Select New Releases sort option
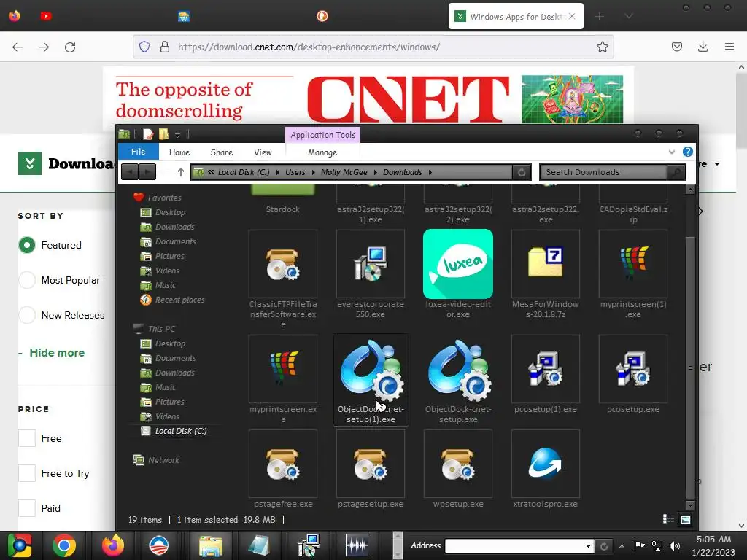 [27, 315]
